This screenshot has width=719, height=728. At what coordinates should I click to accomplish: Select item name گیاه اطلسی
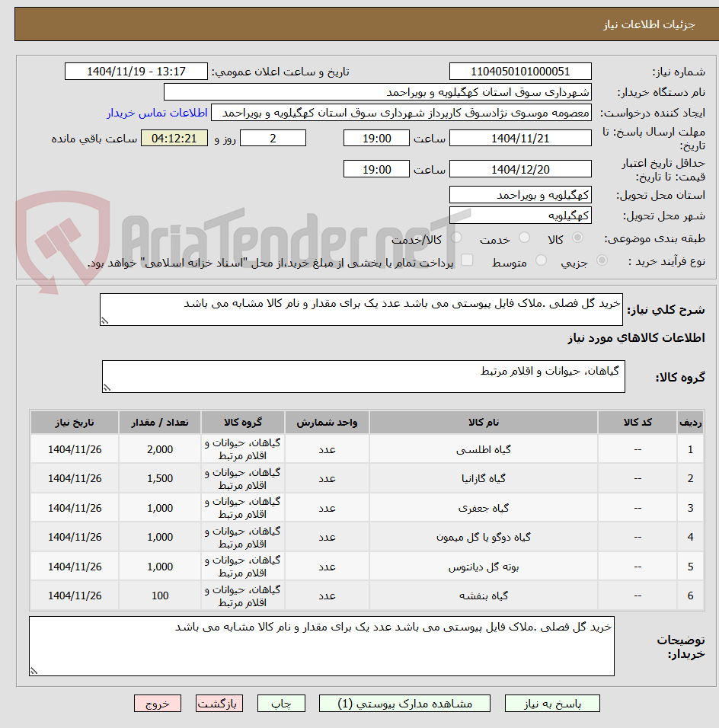(484, 449)
